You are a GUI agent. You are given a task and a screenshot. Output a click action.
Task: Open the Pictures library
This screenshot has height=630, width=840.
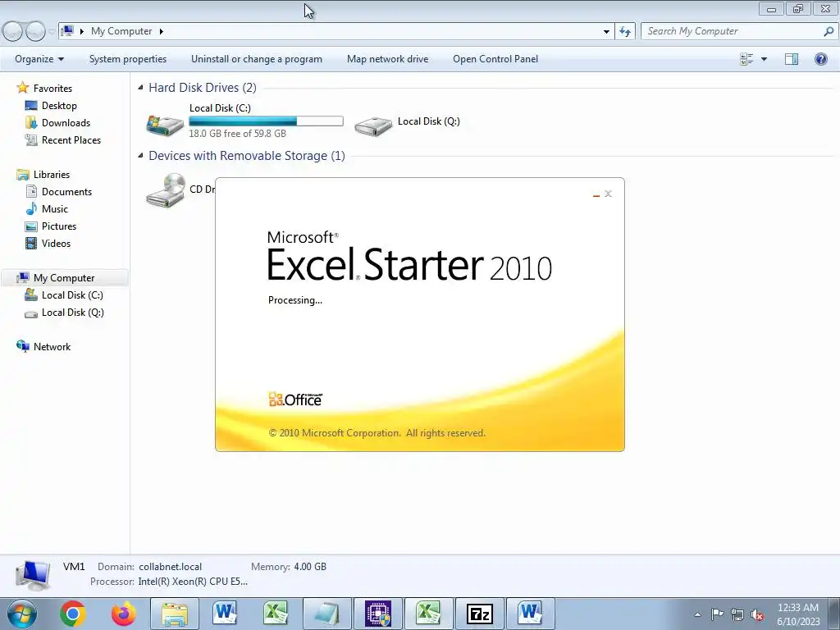pyautogui.click(x=59, y=226)
